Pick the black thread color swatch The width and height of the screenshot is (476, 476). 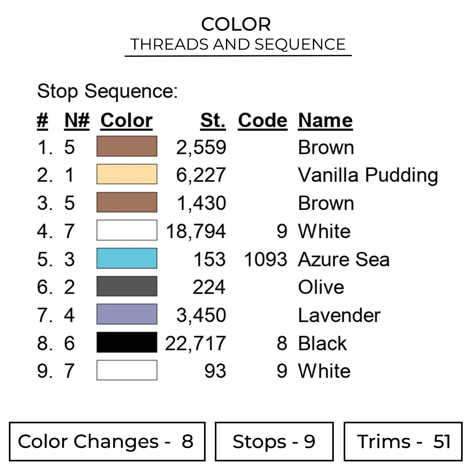127,342
